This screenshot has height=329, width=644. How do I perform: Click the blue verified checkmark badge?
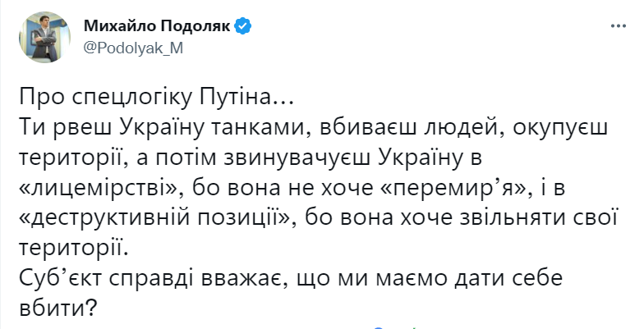[x=243, y=26]
